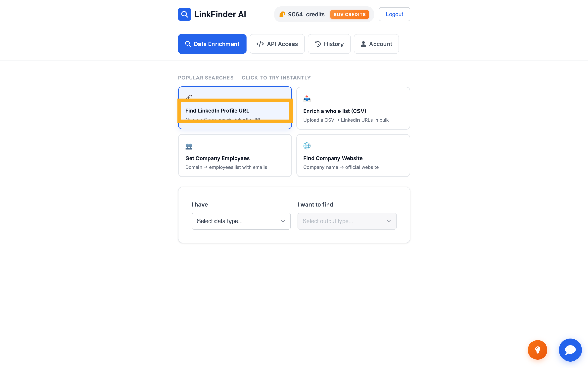The width and height of the screenshot is (588, 368).
Task: Choose the Find LinkedIn Profile URL card
Action: (x=235, y=108)
